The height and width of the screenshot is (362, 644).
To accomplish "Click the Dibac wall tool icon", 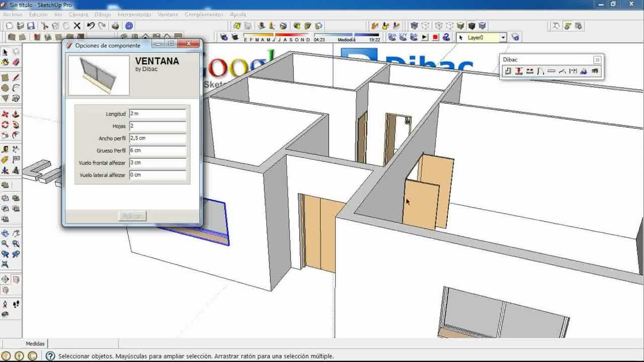I will pos(508,71).
